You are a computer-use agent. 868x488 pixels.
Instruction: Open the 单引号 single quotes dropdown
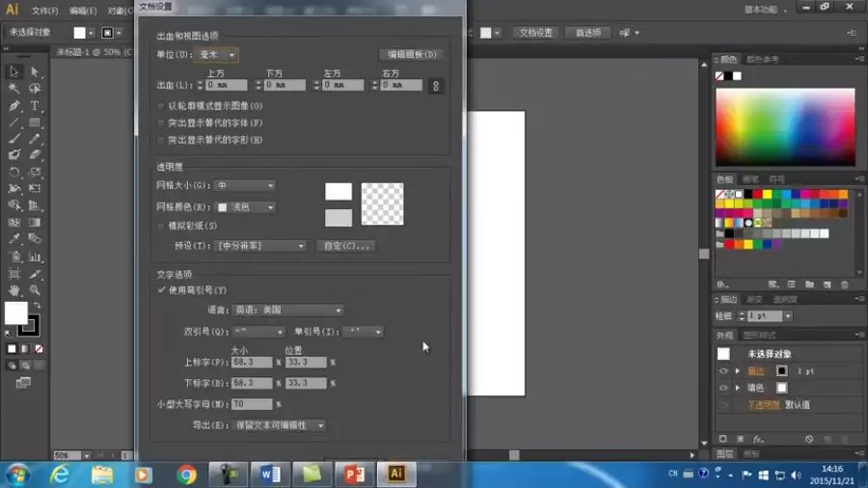[x=363, y=332]
